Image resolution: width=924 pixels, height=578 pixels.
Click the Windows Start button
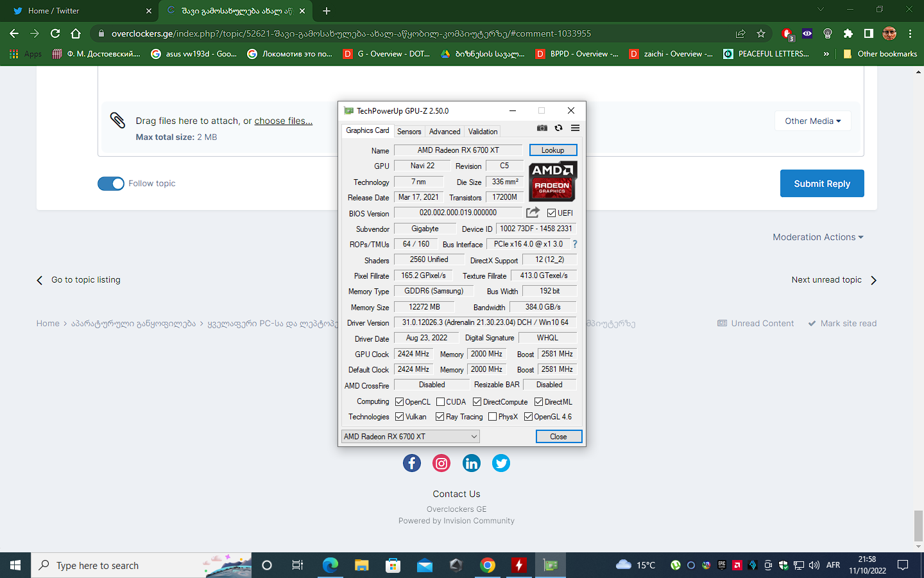[x=15, y=565]
